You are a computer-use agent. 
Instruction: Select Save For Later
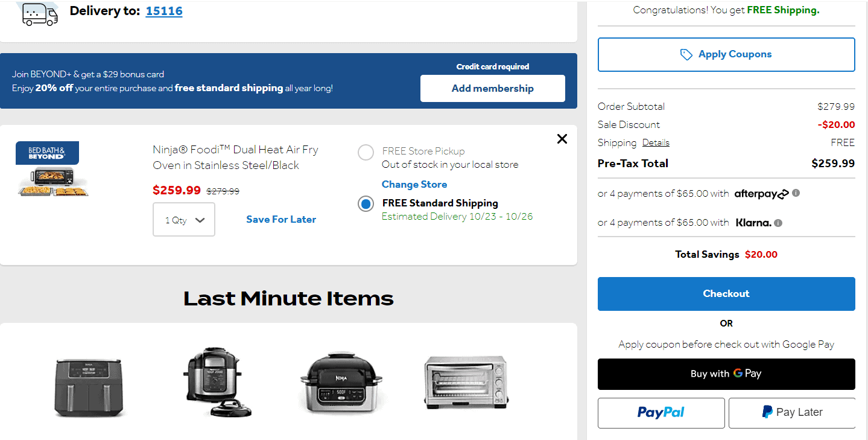click(280, 219)
